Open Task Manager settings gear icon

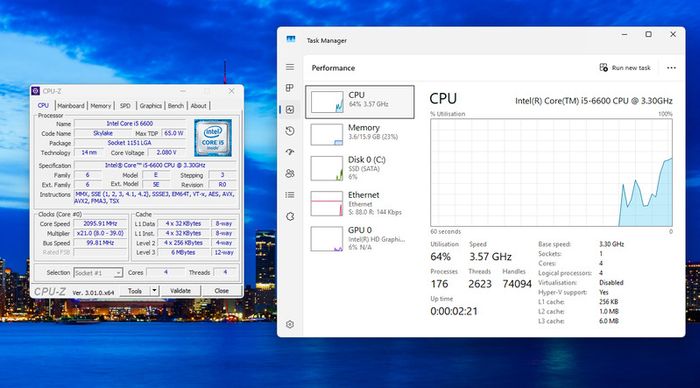click(x=290, y=325)
